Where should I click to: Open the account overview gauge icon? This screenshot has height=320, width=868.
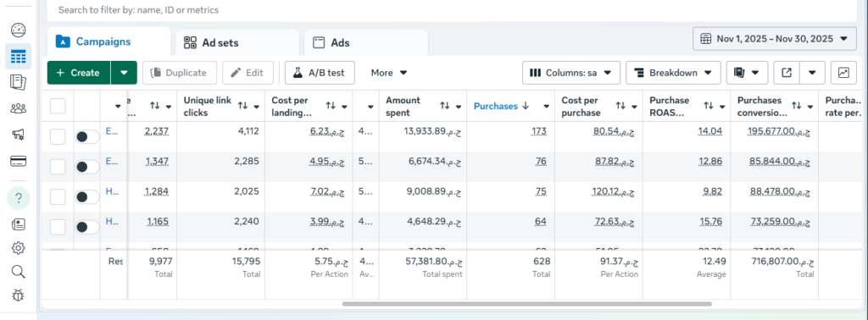[19, 30]
